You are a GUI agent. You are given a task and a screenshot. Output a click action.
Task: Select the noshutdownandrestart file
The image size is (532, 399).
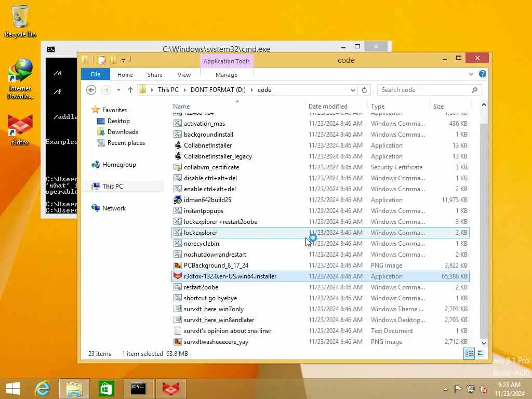coord(215,255)
